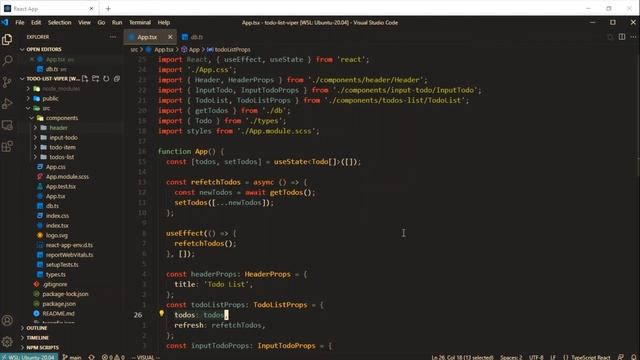Screen dimensions: 640x360
Task: Collapse the components folder
Action: 62,118
